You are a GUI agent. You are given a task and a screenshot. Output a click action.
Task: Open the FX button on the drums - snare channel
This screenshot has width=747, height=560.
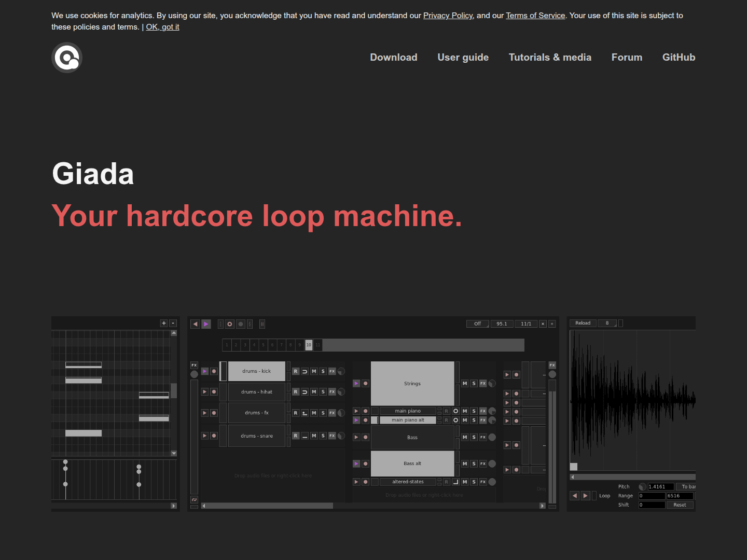[x=332, y=436]
